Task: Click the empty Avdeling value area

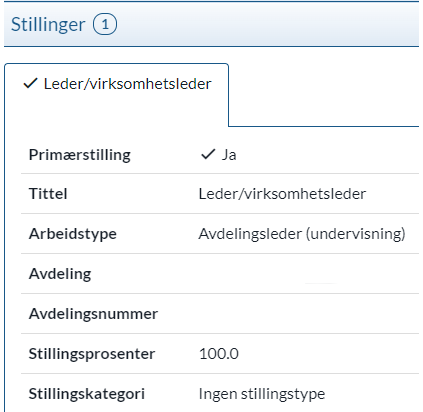Action: click(x=308, y=274)
